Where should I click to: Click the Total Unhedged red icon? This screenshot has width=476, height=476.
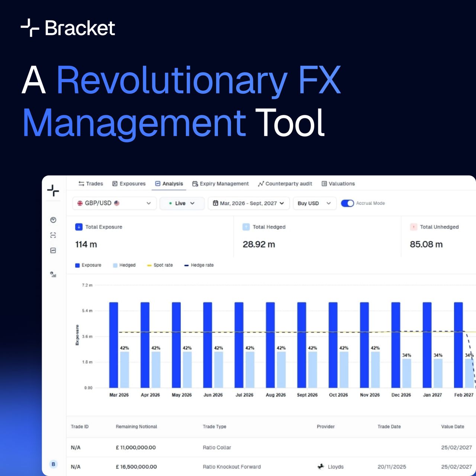click(x=414, y=227)
